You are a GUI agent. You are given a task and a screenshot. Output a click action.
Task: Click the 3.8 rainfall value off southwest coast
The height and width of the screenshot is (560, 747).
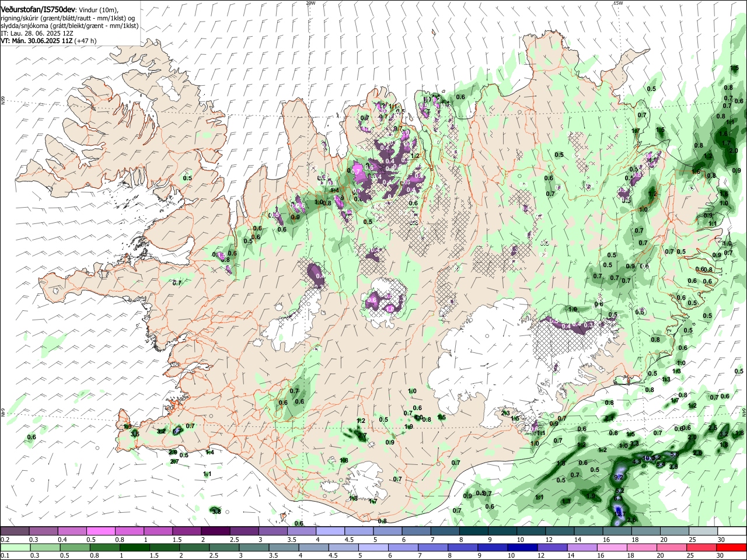(x=216, y=511)
